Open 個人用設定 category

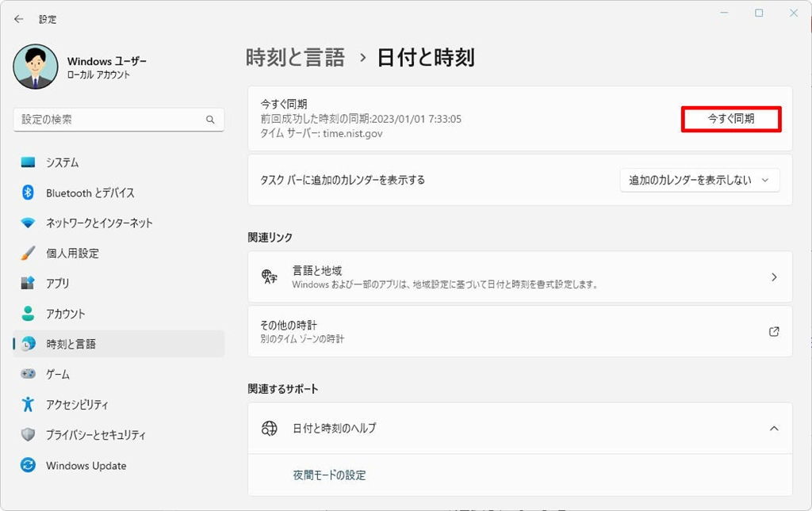(x=119, y=253)
